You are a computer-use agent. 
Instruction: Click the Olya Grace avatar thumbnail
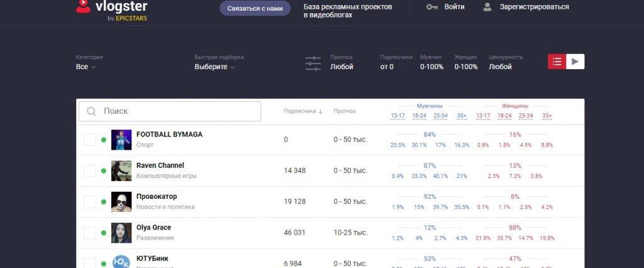(121, 233)
